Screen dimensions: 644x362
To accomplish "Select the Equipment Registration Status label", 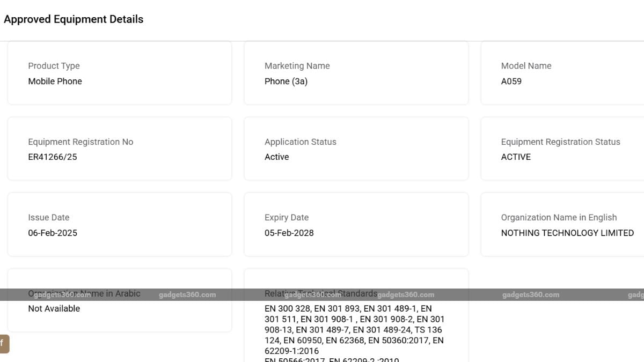I will click(560, 142).
